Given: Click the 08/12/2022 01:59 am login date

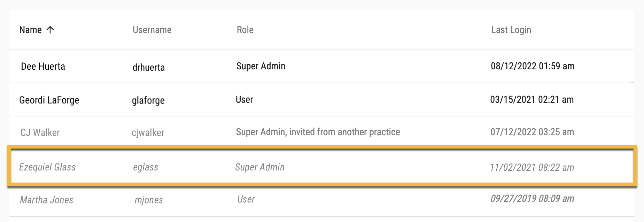Looking at the screenshot, I should point(533,66).
